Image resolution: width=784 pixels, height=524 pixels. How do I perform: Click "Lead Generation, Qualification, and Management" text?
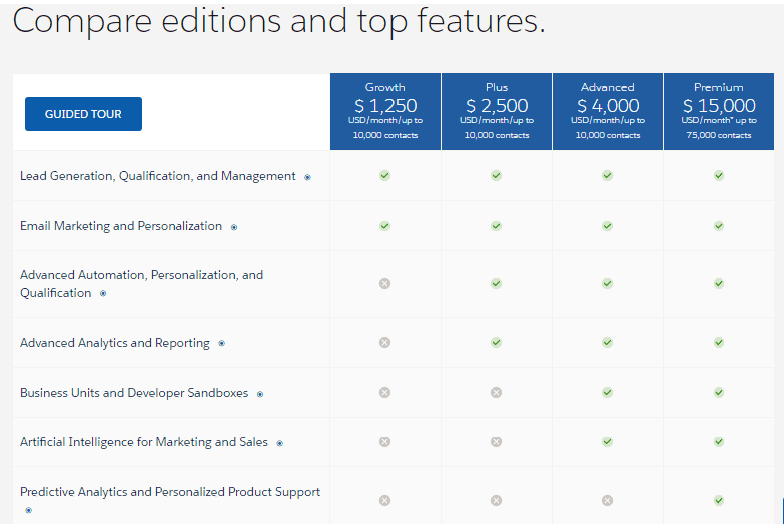(x=158, y=176)
